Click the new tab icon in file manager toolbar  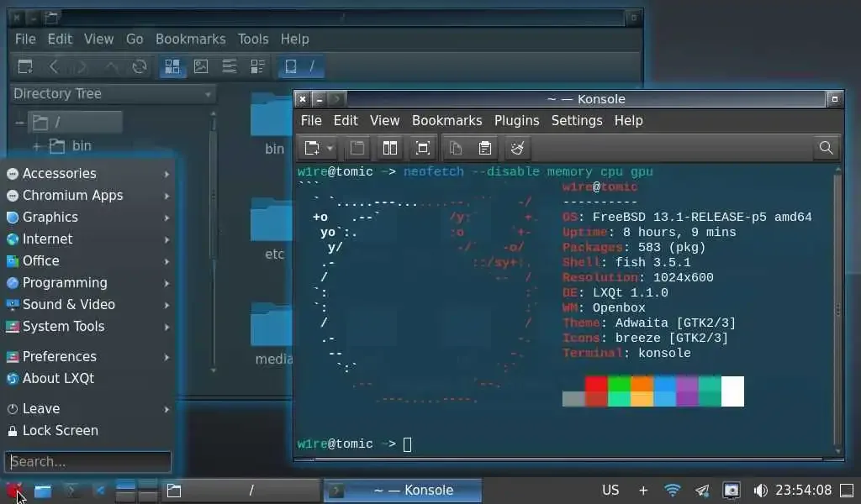coord(25,67)
